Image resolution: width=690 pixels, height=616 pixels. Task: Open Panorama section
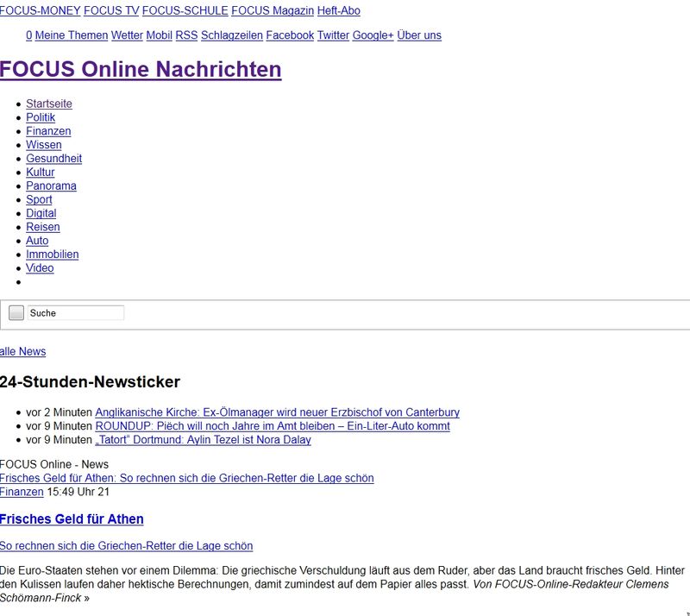pos(51,185)
